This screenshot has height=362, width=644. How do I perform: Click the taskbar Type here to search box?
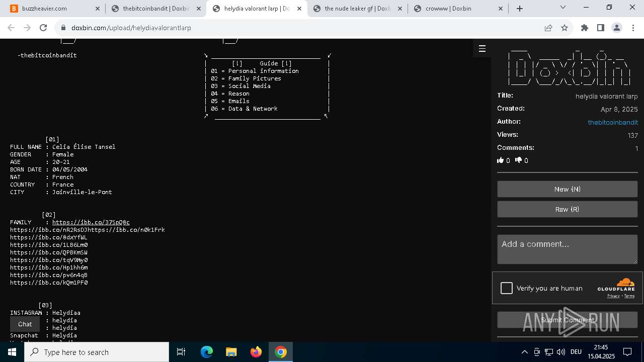point(97,352)
